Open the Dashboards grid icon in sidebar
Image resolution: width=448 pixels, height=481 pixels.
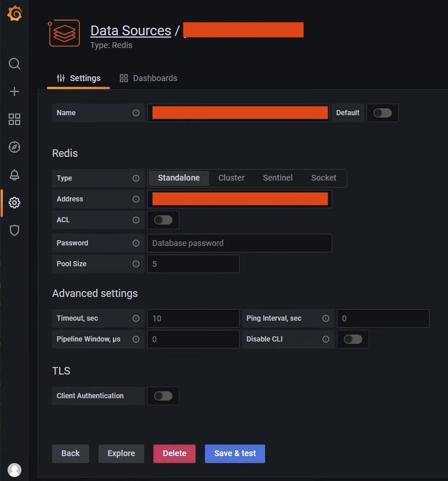tap(14, 119)
